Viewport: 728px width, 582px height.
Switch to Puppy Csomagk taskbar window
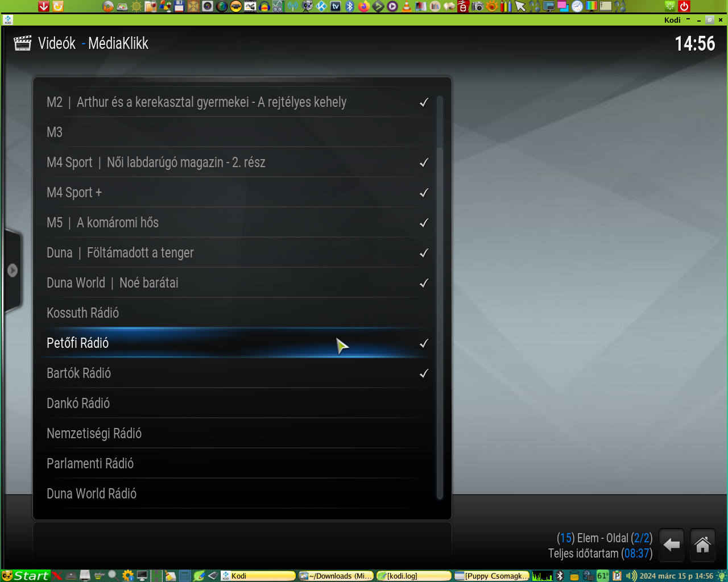491,576
